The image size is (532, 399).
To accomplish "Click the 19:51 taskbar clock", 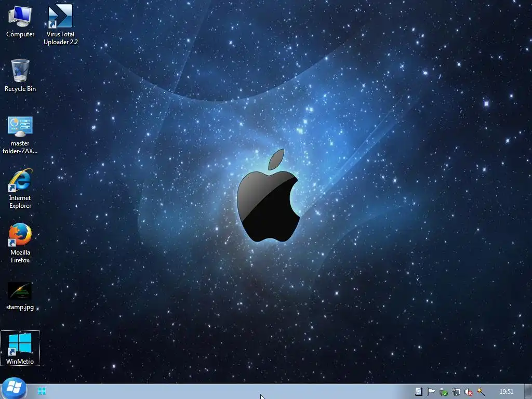I will pyautogui.click(x=506, y=392).
